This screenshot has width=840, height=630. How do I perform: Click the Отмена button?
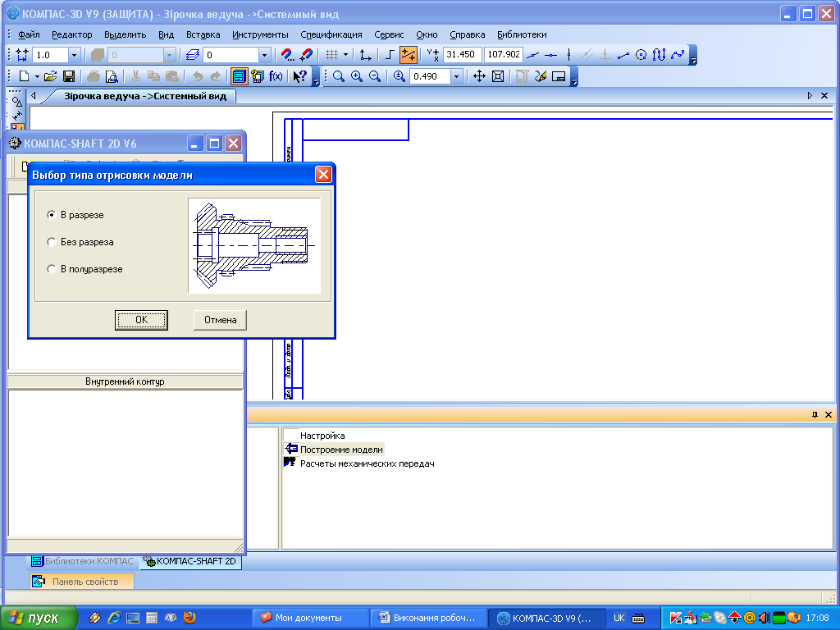(220, 320)
